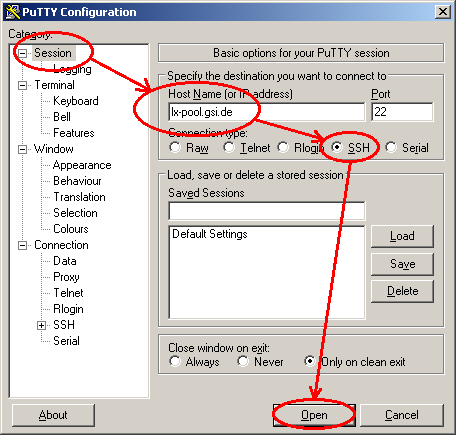The width and height of the screenshot is (456, 435).
Task: Open the Colours settings category
Action: [71, 229]
